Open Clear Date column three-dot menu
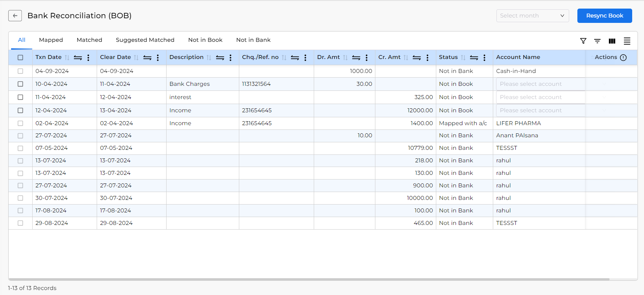 pyautogui.click(x=158, y=58)
